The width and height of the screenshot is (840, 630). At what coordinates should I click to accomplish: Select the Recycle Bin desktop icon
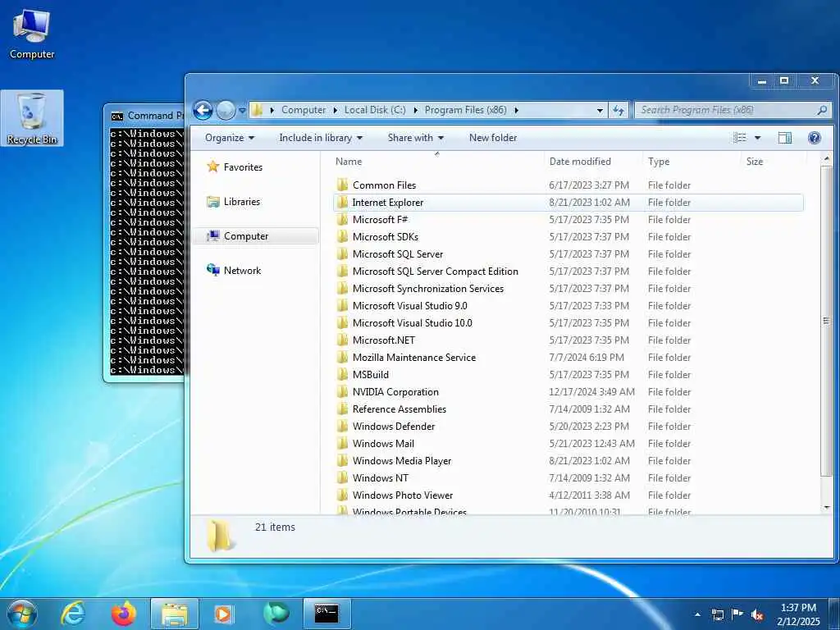32,118
